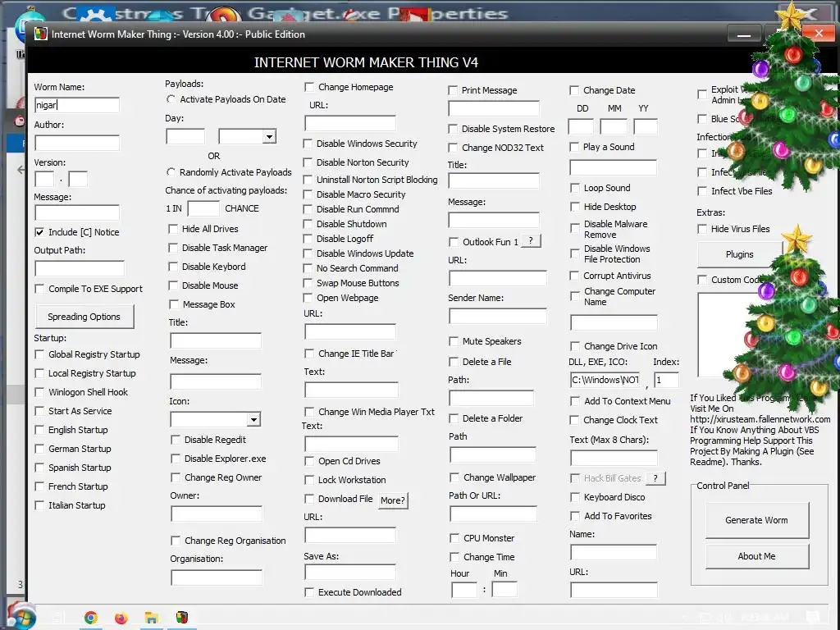840x630 pixels.
Task: Click the ? button beside Hack Bill Gates
Action: coord(655,478)
